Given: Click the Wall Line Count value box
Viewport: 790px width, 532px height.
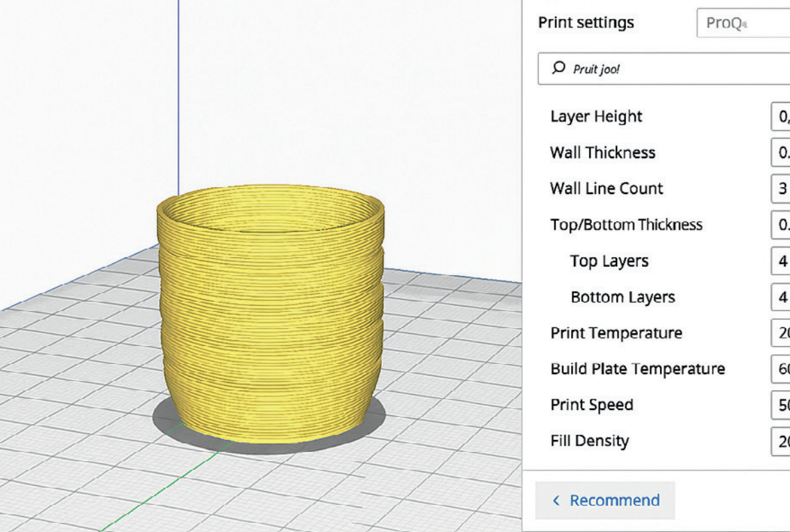Looking at the screenshot, I should click(781, 189).
